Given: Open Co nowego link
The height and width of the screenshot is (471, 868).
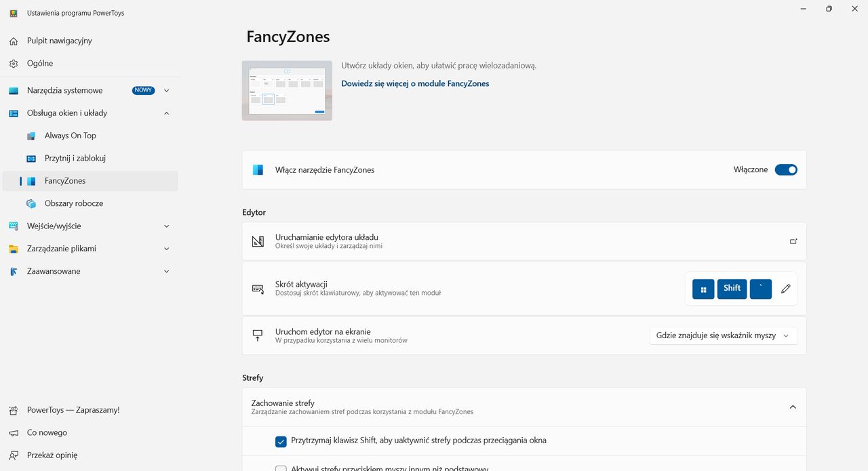Looking at the screenshot, I should point(90,433).
